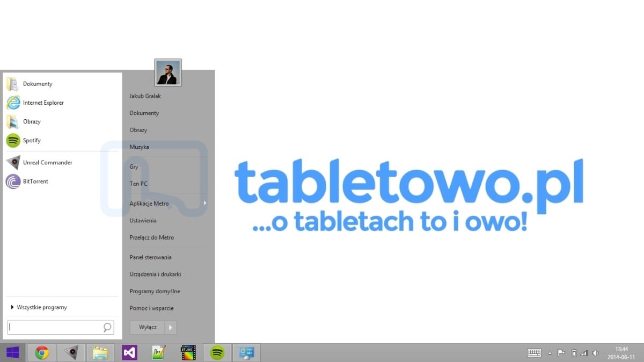Click the Internet Explorer shortcut
The height and width of the screenshot is (362, 644).
(43, 103)
